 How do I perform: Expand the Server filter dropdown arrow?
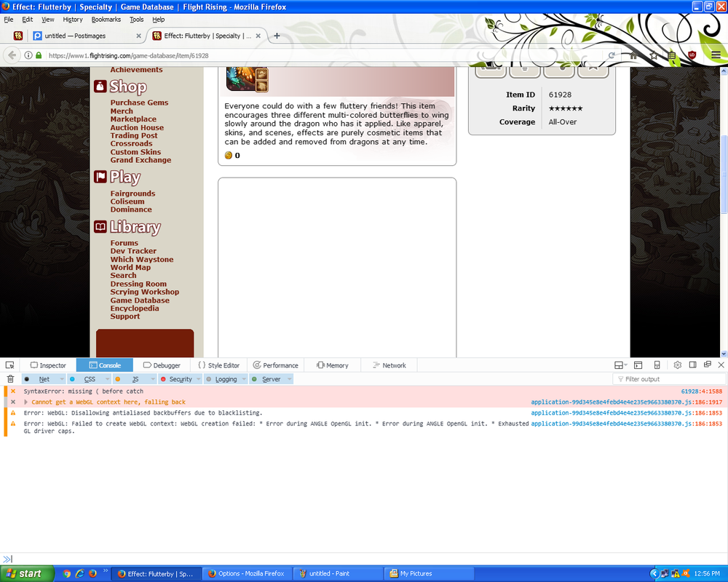290,379
